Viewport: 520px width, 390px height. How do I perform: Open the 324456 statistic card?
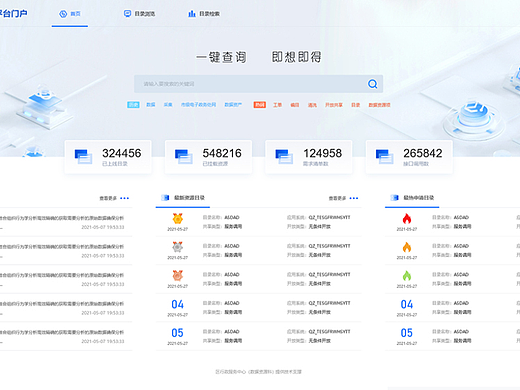coord(108,157)
